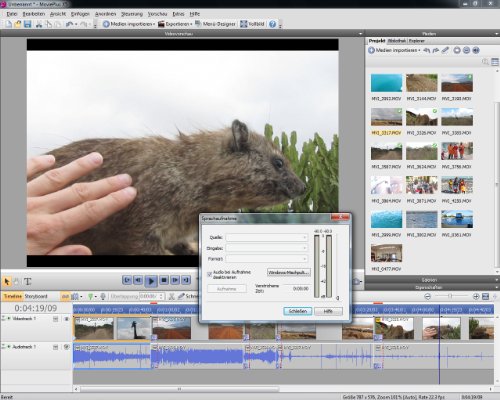Open the blue help question mark icon
This screenshot has width=500, height=400.
point(272,24)
